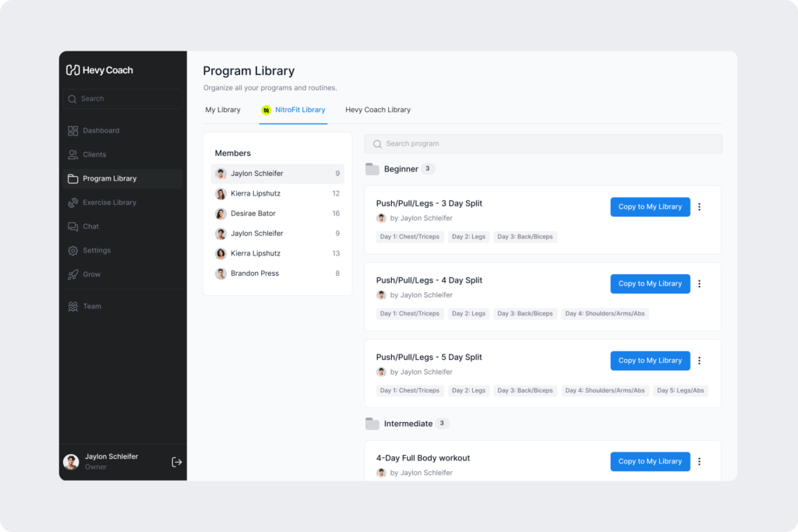Viewport: 798px width, 532px height.
Task: Click the Search program input field
Action: [x=543, y=143]
